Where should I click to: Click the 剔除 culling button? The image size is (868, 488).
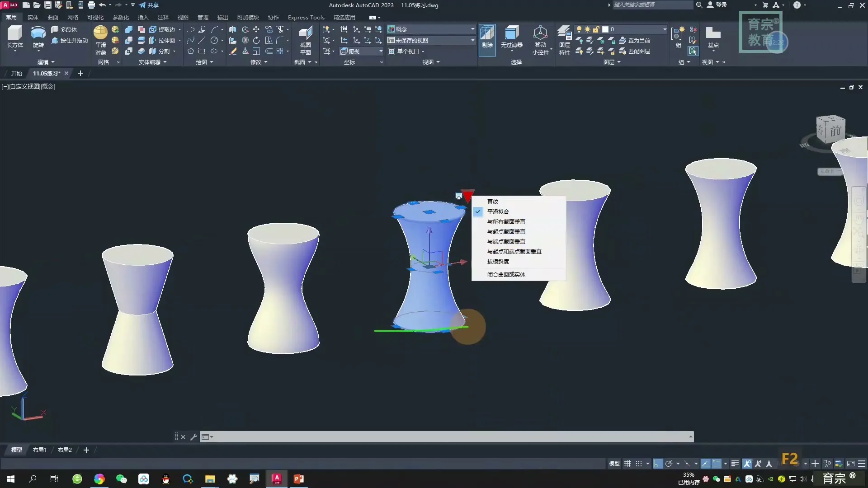487,36
